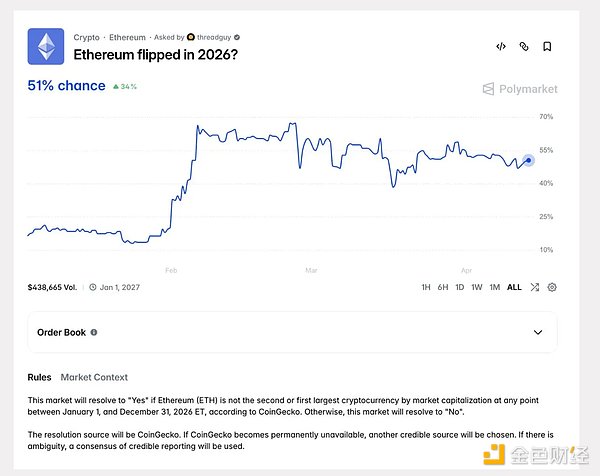The height and width of the screenshot is (476, 600).
Task: Click the clock icon by Jan 1, 2027
Action: 93,287
